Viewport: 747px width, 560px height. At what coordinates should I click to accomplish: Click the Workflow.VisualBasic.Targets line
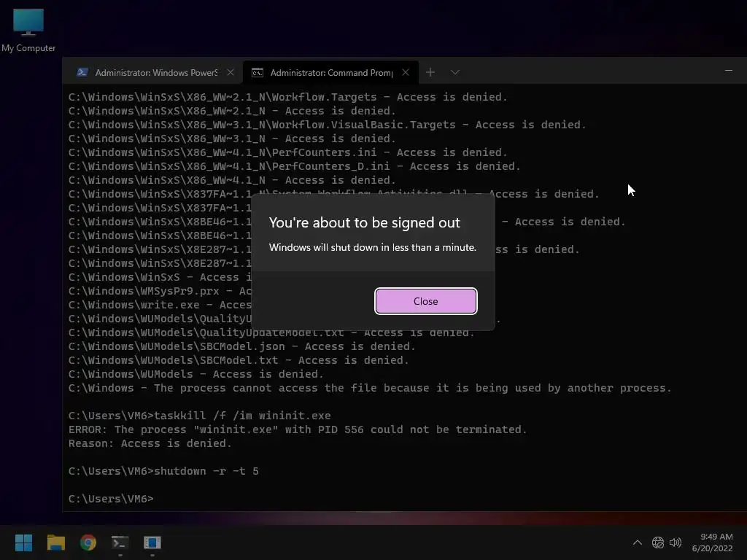coord(328,125)
